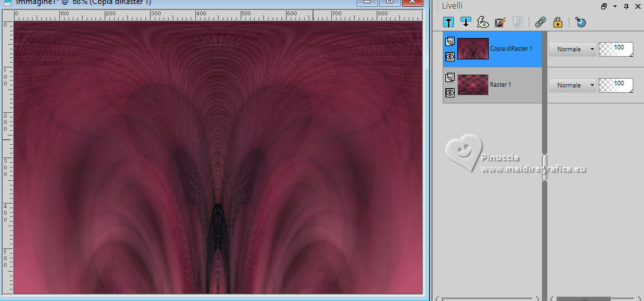644x301 pixels.
Task: Click right scroll arrow under the layer list
Action: [537, 298]
